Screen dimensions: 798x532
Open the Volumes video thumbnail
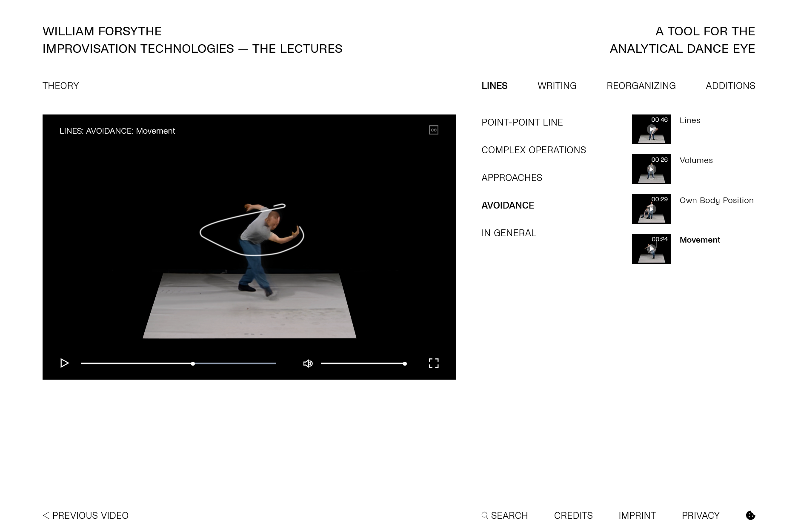coord(651,169)
